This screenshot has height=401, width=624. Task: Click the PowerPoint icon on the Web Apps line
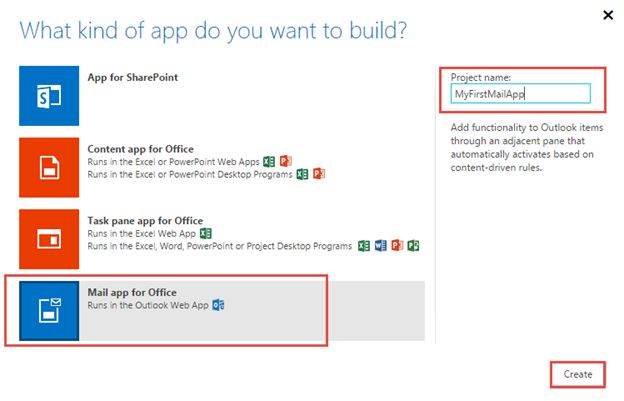coord(286,162)
